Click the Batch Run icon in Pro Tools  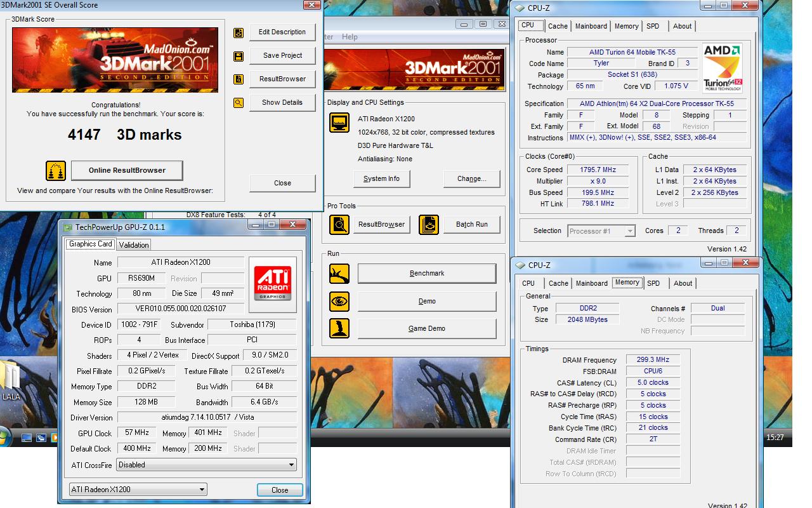click(x=429, y=225)
